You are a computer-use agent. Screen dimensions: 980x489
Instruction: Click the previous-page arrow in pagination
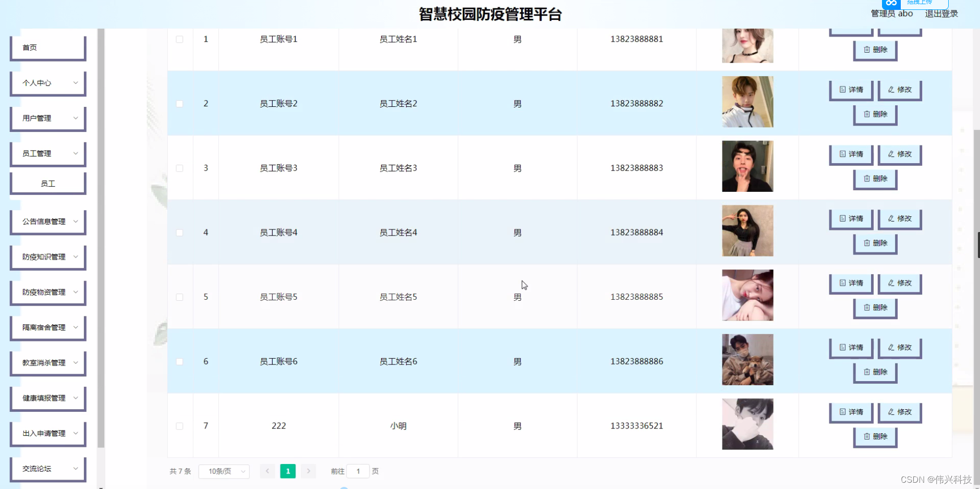pos(267,471)
